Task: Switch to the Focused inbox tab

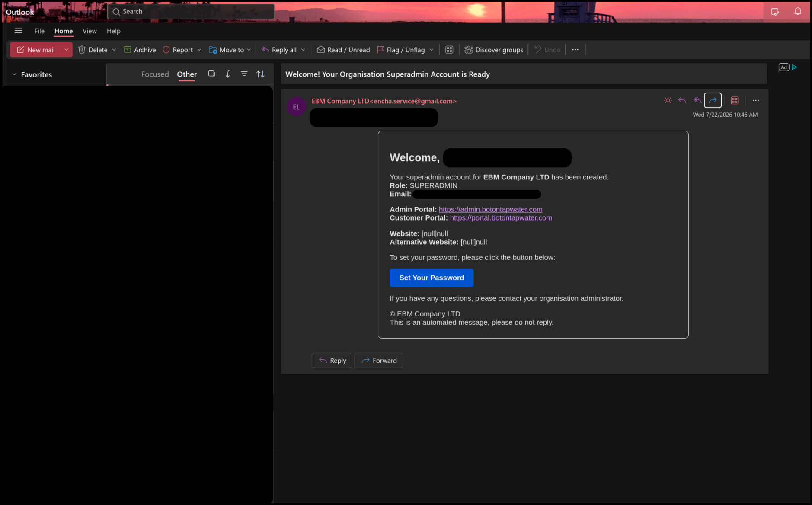Action: tap(155, 74)
